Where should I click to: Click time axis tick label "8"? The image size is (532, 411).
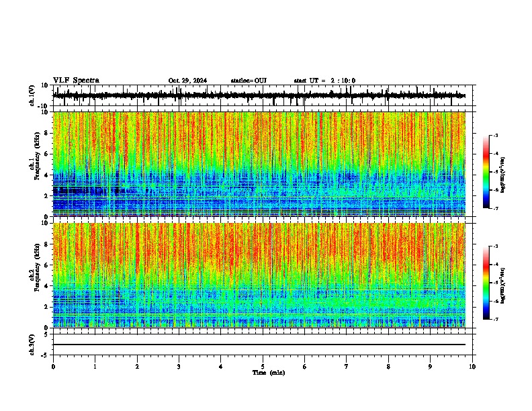[x=388, y=367]
